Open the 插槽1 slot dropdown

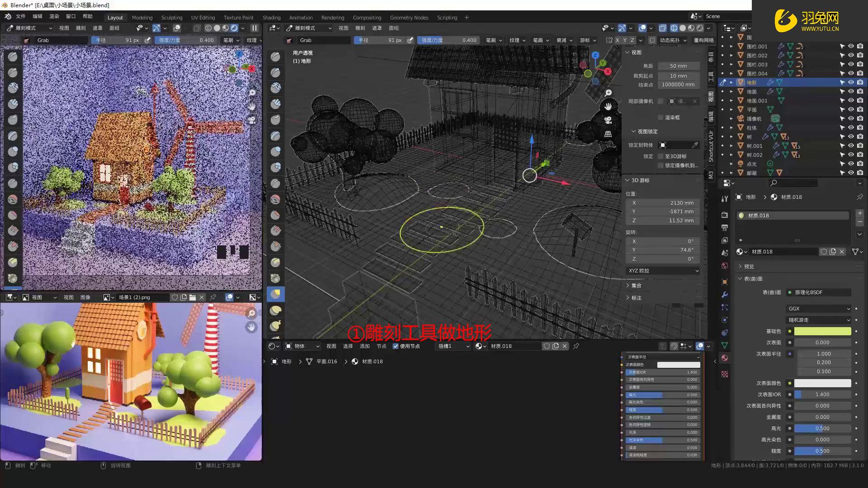point(454,346)
